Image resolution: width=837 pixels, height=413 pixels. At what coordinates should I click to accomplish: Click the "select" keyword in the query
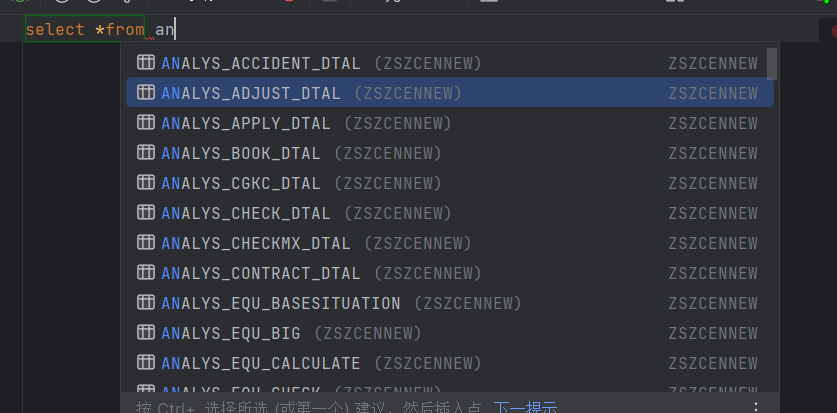[x=54, y=29]
